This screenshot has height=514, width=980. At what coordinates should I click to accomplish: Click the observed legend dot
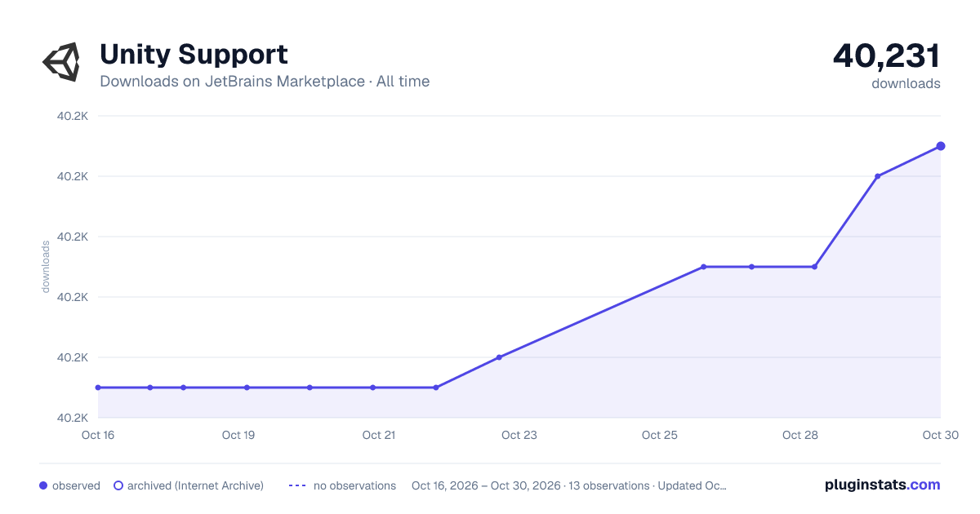(43, 485)
